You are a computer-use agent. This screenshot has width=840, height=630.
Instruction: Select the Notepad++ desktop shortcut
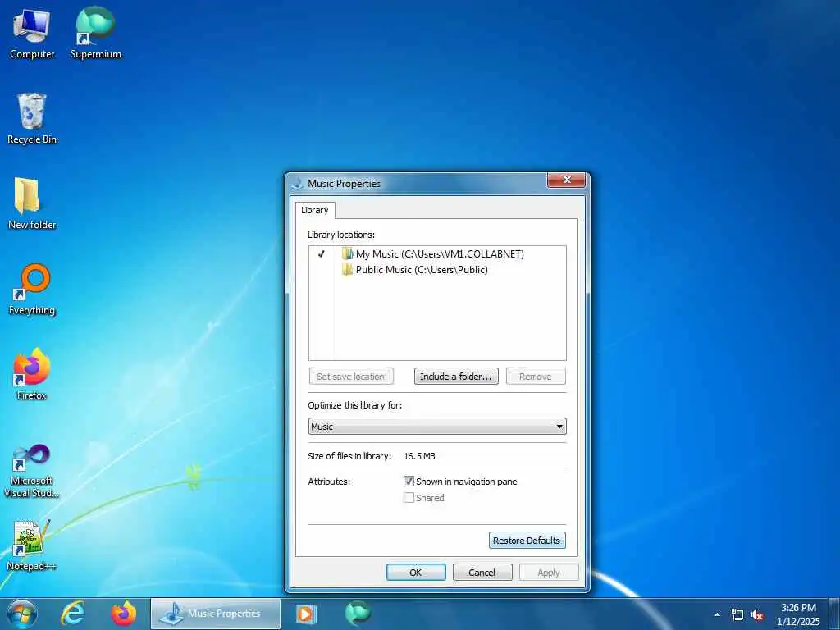click(32, 546)
